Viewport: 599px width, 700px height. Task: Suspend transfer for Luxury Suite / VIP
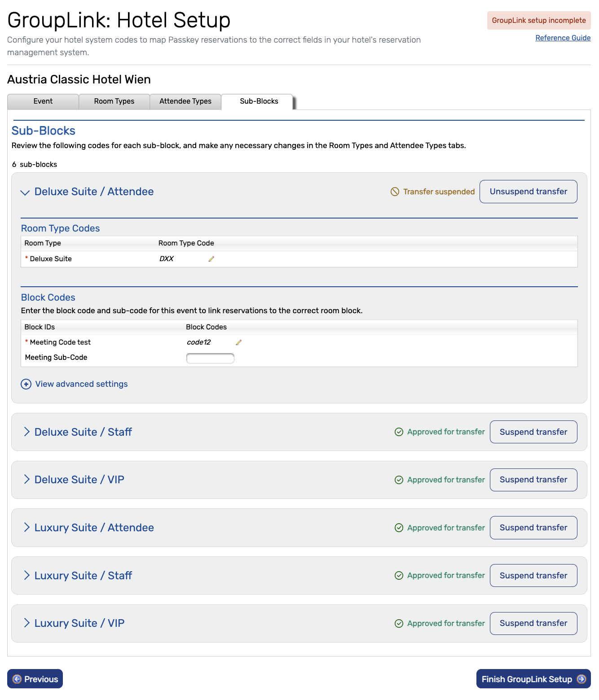pos(533,623)
